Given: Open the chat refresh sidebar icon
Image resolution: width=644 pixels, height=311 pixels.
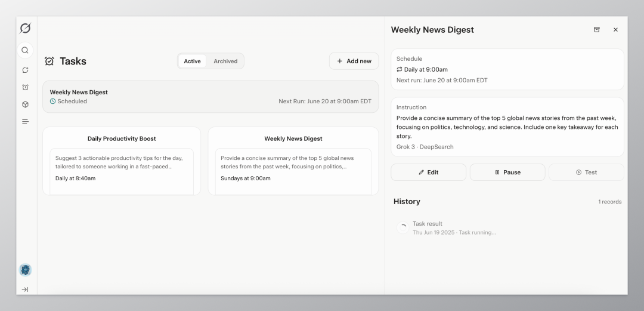Looking at the screenshot, I should (x=25, y=70).
